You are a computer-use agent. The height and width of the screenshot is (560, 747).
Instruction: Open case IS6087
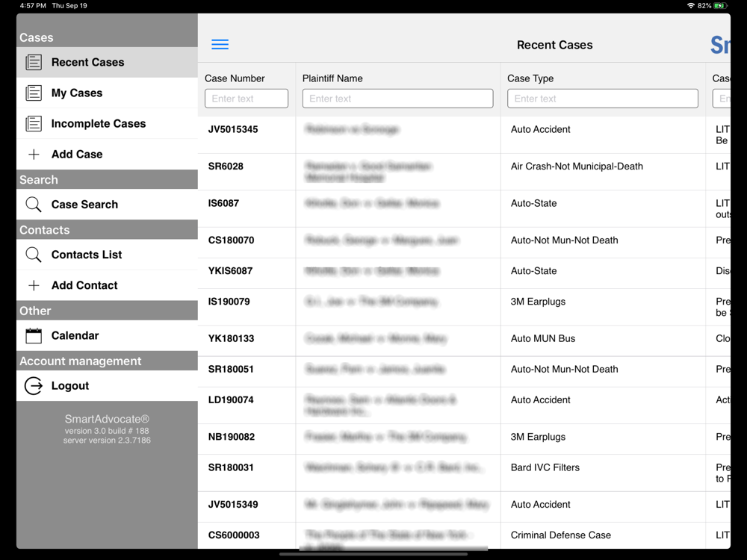pos(223,203)
